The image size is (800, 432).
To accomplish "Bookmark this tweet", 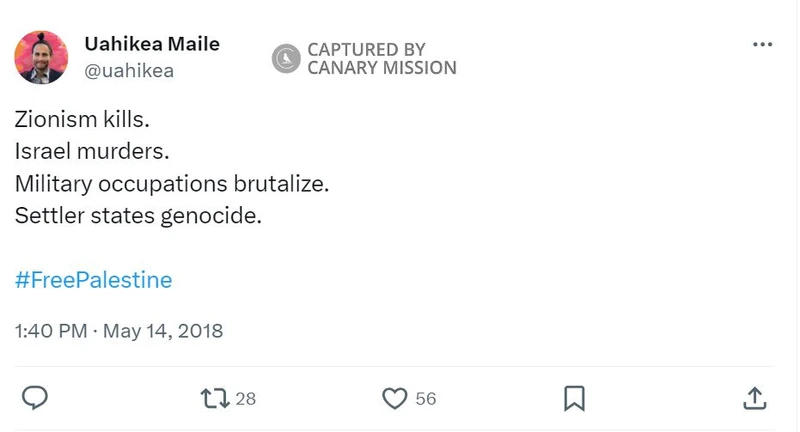I will [x=574, y=398].
